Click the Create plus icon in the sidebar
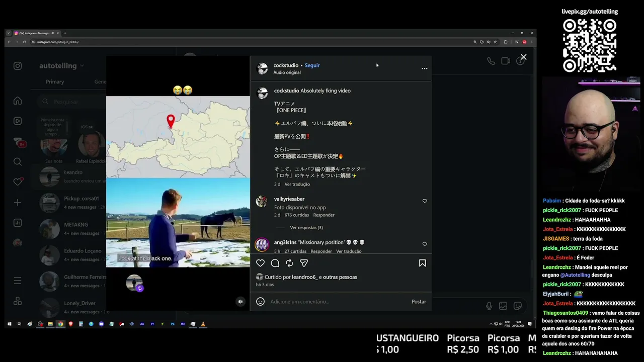The image size is (644, 362). pos(18,202)
